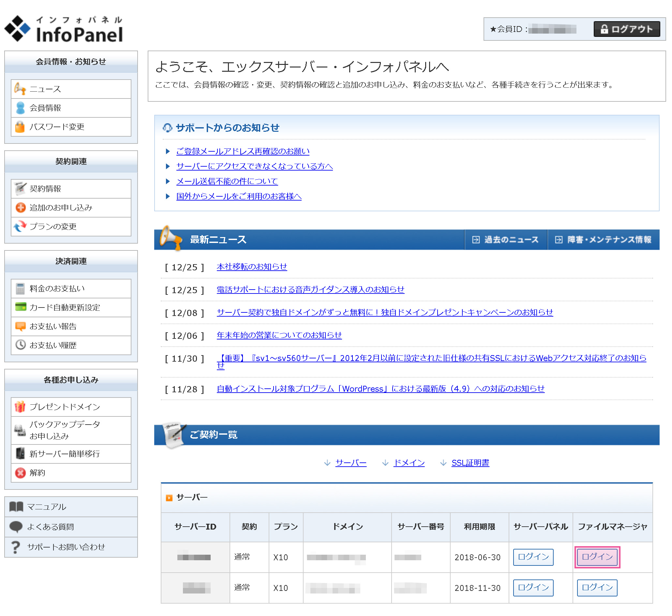Click the orange plus icon for 追加のお申し込み
Image resolution: width=672 pixels, height=616 pixels.
[x=21, y=208]
